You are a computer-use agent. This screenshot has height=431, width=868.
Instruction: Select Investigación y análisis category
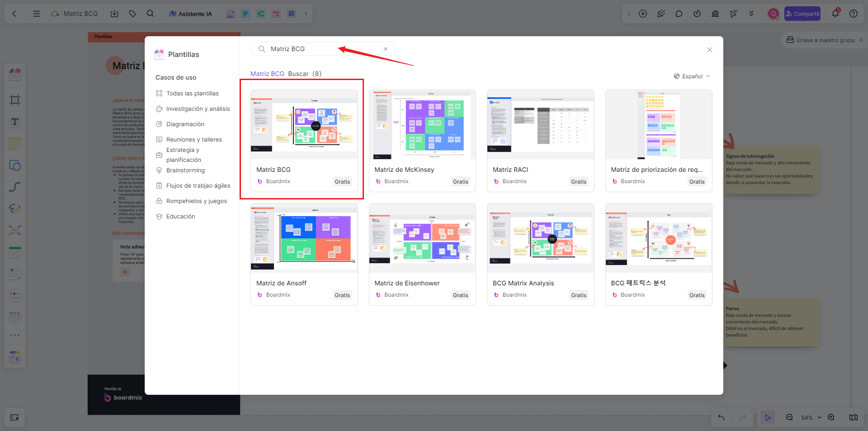tap(193, 109)
